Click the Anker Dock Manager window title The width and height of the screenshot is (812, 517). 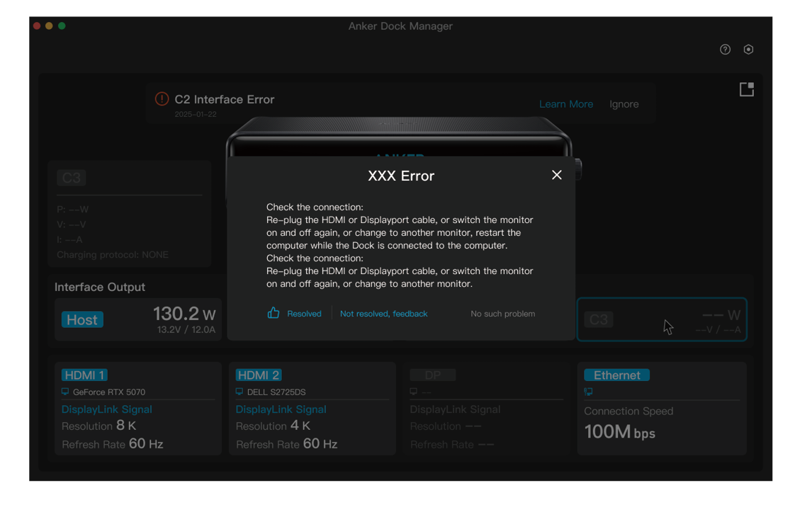[x=400, y=26]
